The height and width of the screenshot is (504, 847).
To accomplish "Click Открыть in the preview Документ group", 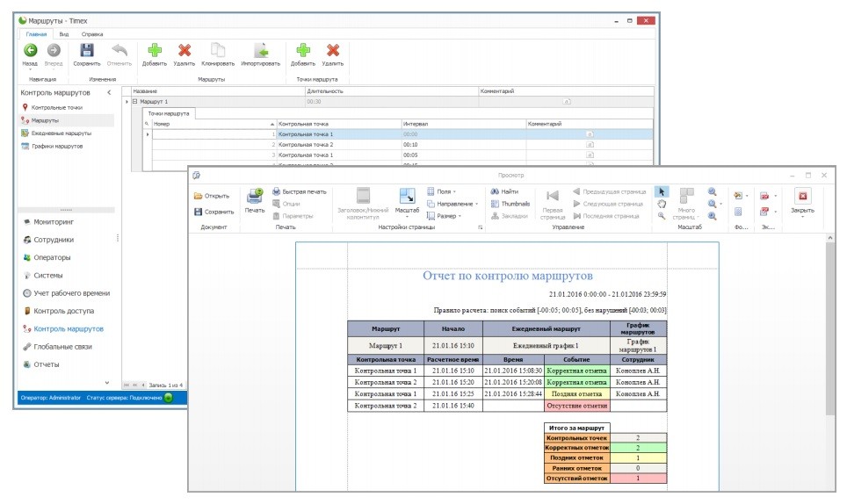I will (x=211, y=196).
